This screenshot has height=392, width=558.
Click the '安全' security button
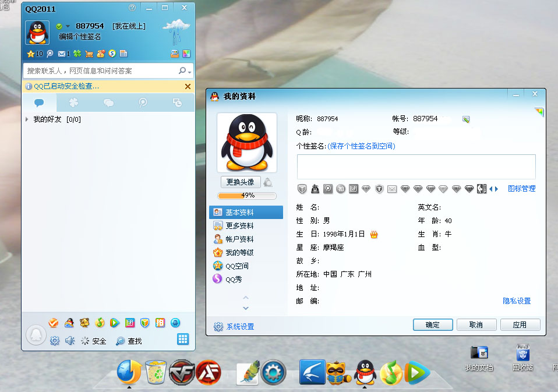[x=94, y=341]
